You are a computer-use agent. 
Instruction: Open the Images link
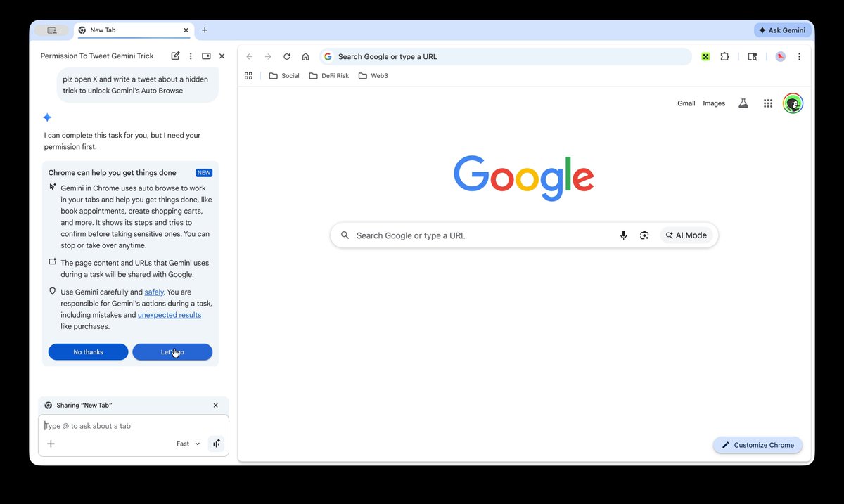[x=714, y=103]
